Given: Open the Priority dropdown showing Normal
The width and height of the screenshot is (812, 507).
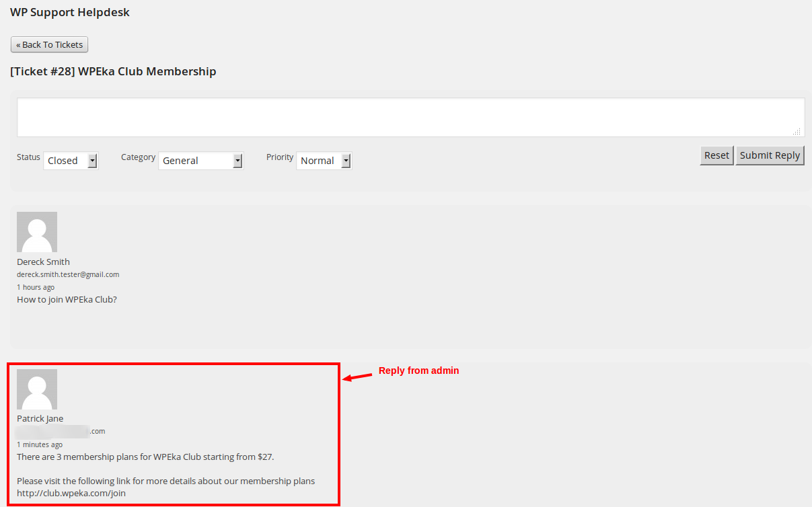Looking at the screenshot, I should [324, 161].
